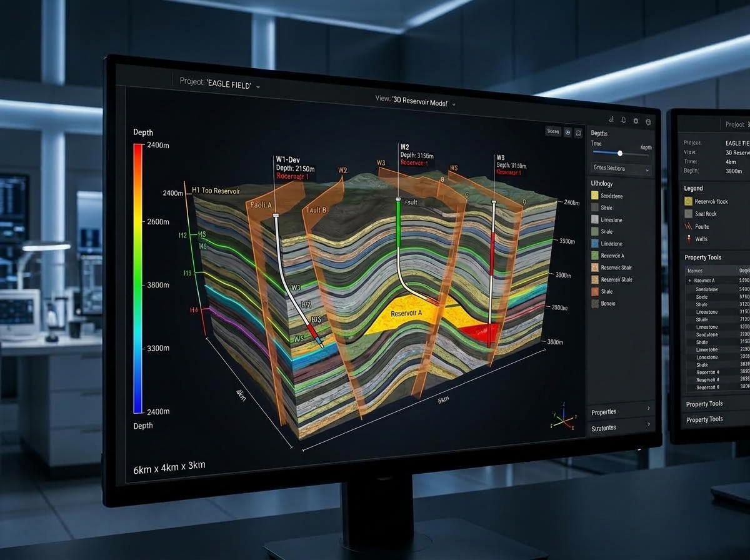The width and height of the screenshot is (750, 560).
Task: Click the Reservoir A label inside the 3D model
Action: tap(406, 312)
